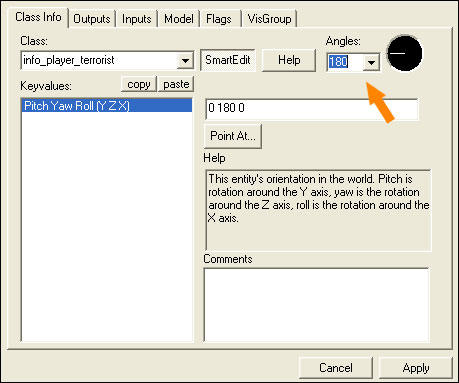
Task: Click the Help button beside SmartEdit
Action: (x=289, y=60)
